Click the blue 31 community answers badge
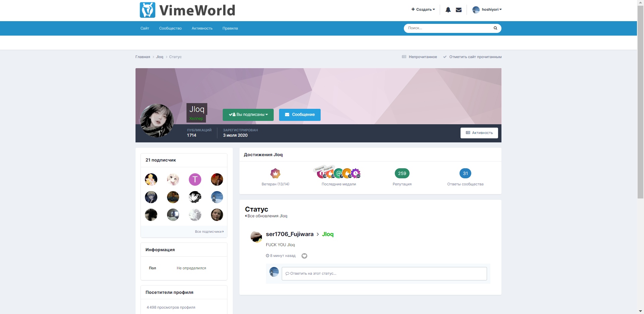Viewport: 644px width, 314px height. [x=465, y=173]
